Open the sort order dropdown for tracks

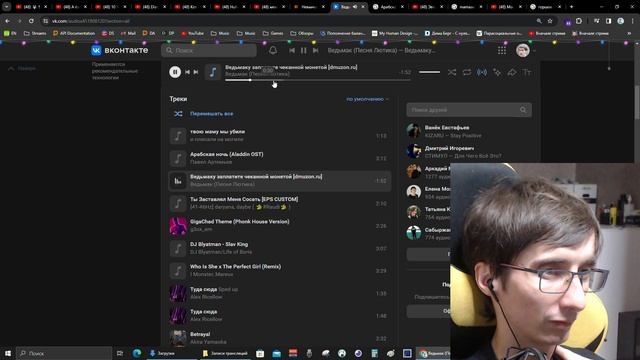tap(367, 99)
